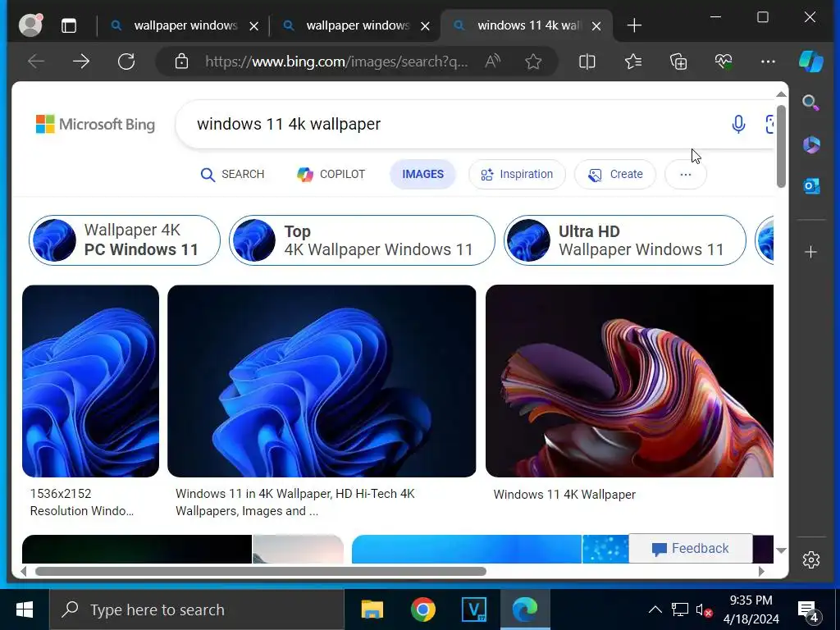Open Collections panel
Screen dimensions: 840x630
678,62
